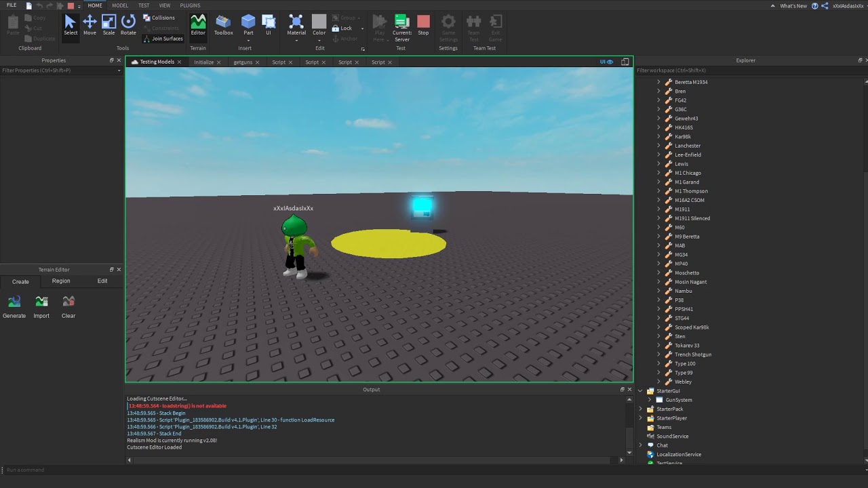Click the Chat service icon in Explorer

[650, 445]
